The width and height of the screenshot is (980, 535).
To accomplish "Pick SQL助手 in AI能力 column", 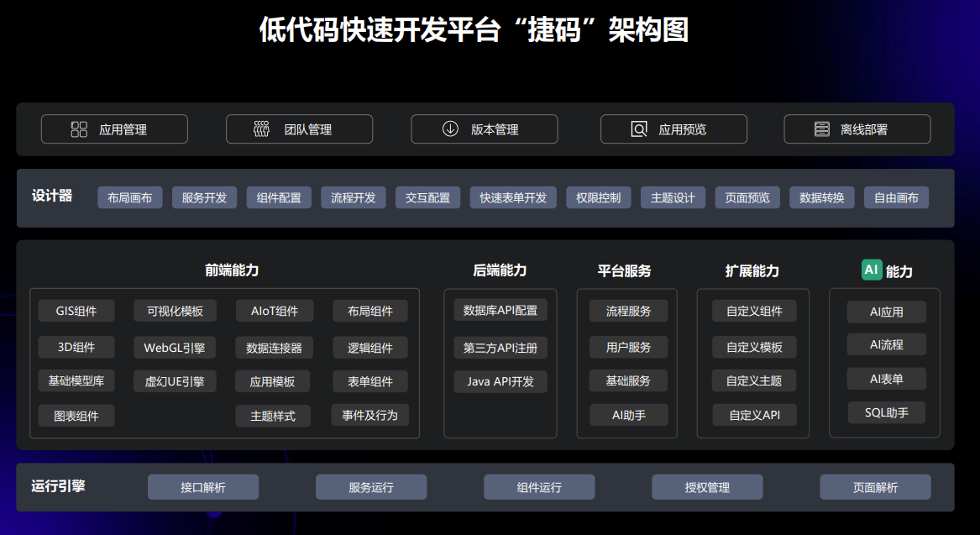I will click(886, 412).
